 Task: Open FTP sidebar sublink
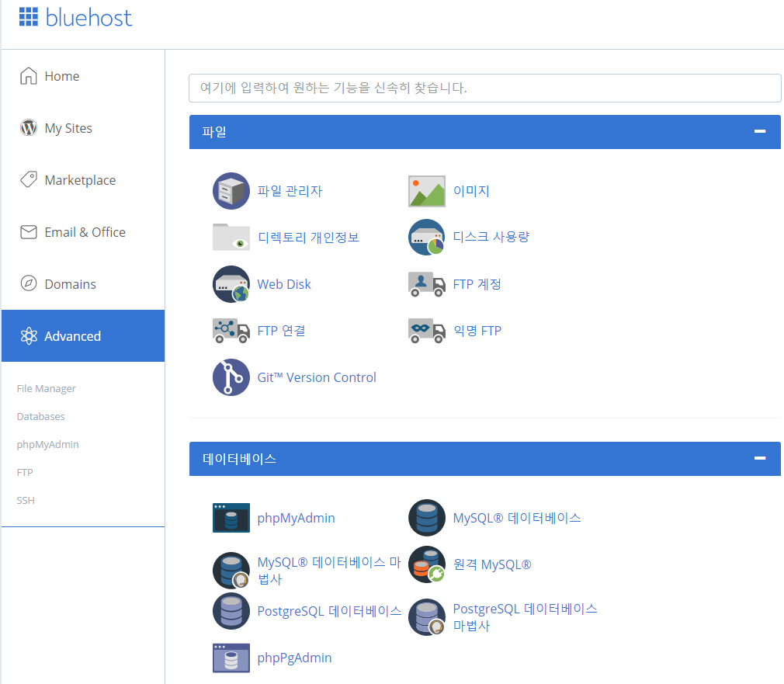pyautogui.click(x=25, y=473)
